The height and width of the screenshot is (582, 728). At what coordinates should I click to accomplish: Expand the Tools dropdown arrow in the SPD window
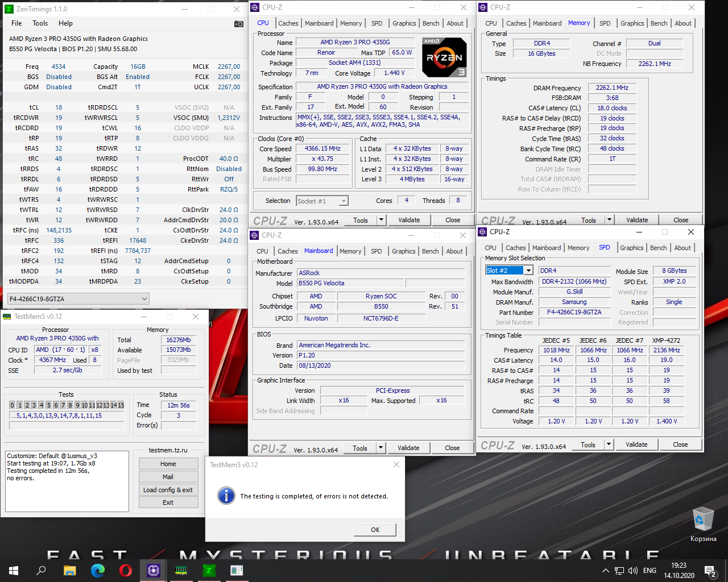(x=609, y=445)
